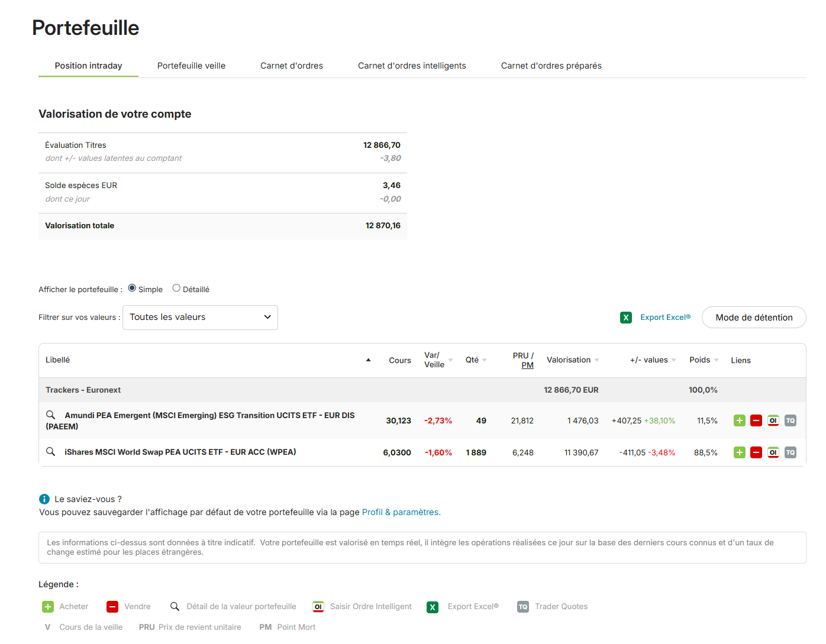This screenshot has height=644, width=826.
Task: Sort the table by the Libellé header
Action: point(58,360)
